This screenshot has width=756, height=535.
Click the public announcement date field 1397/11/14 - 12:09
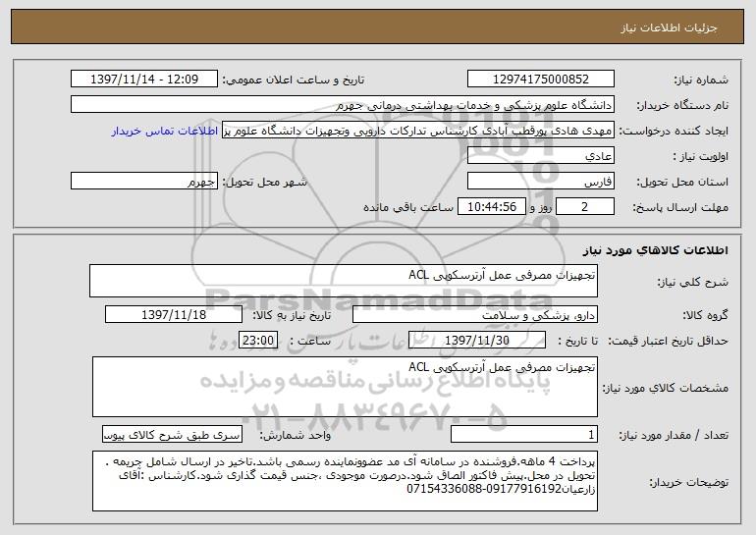(x=144, y=80)
